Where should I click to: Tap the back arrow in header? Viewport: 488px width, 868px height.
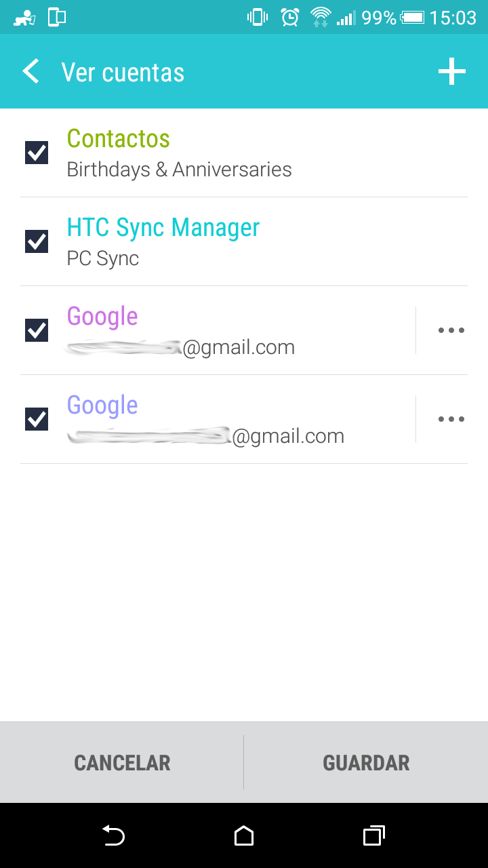[31, 72]
